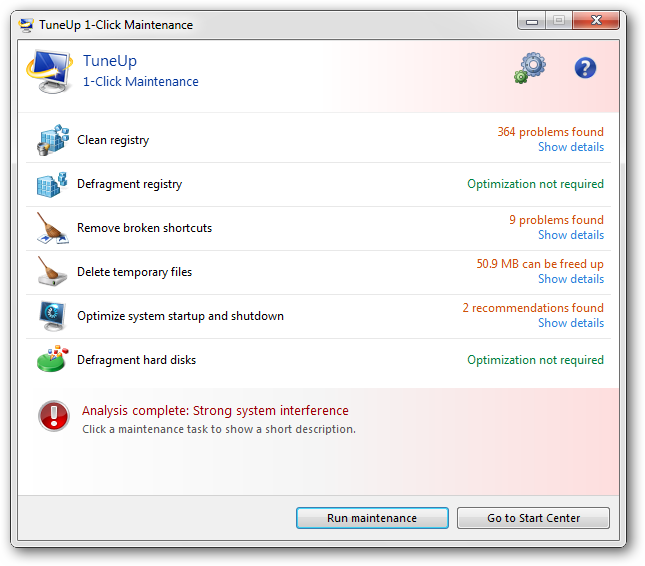Viewport: 645px width, 566px height.
Task: Click '2 recommendations found' status
Action: (533, 308)
